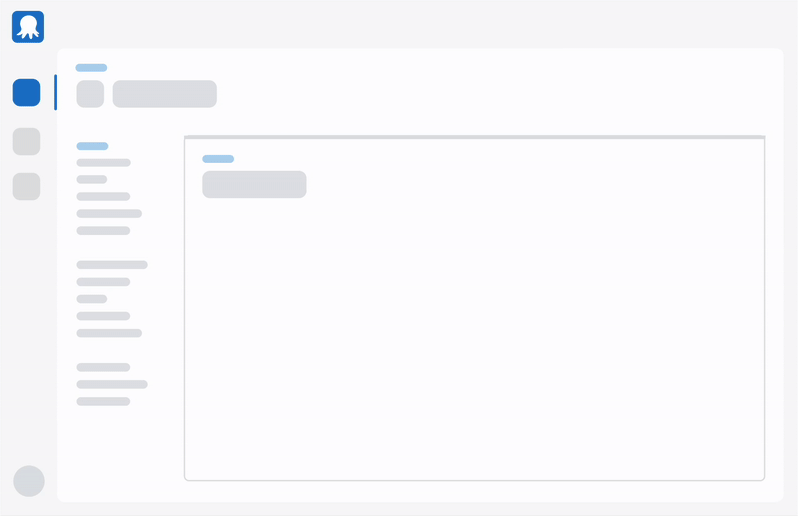The height and width of the screenshot is (516, 798).
Task: Select the last item of the second side menu group
Action: coord(109,333)
